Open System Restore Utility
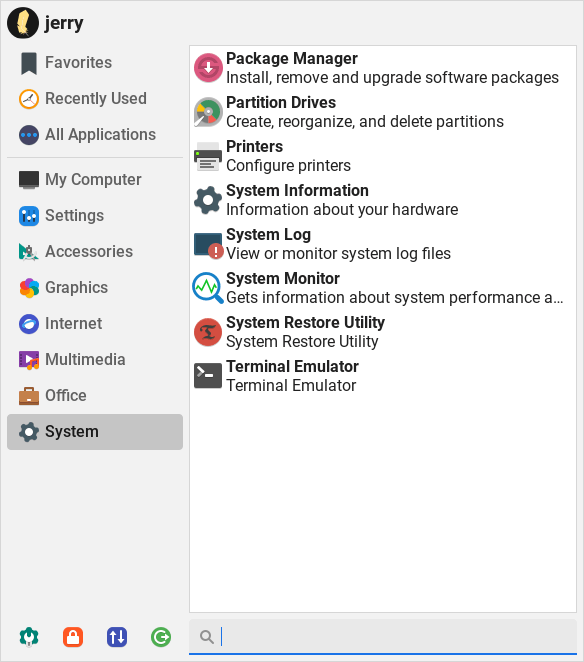 383,332
